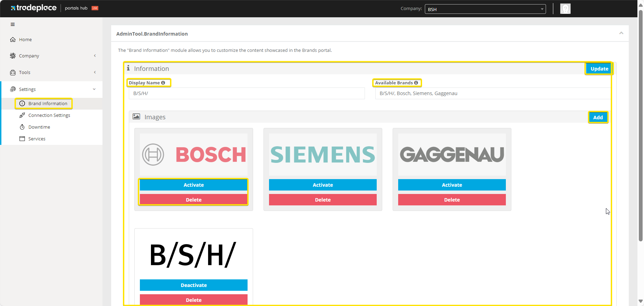Click the Home house icon
The width and height of the screenshot is (644, 306).
coord(13,39)
